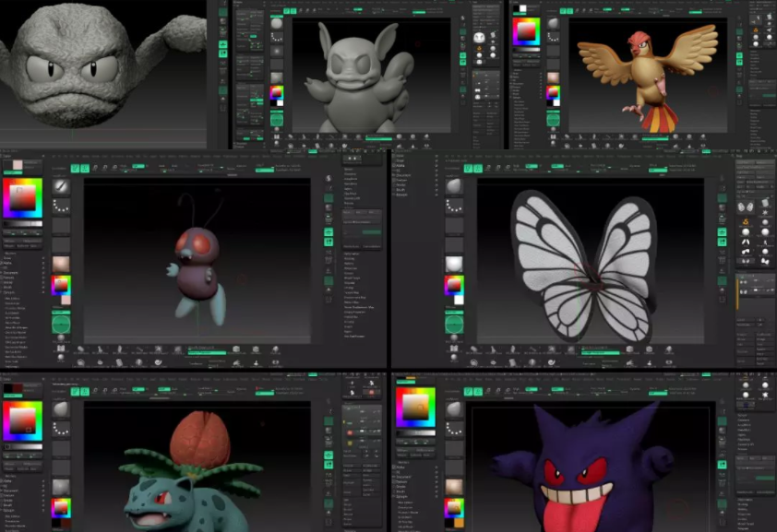Toggle the Floor grid button in Butterfree body window
Image resolution: width=777 pixels, height=532 pixels.
pos(329,232)
